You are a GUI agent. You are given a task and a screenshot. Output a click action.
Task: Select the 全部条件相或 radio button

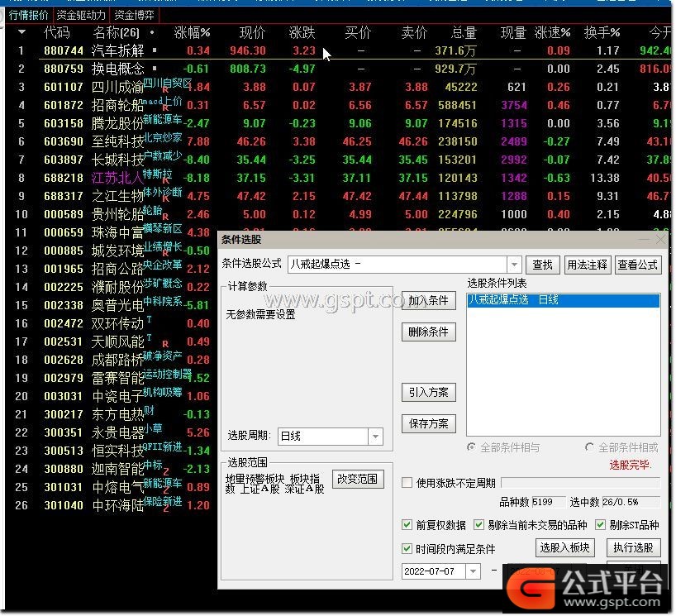(x=589, y=447)
